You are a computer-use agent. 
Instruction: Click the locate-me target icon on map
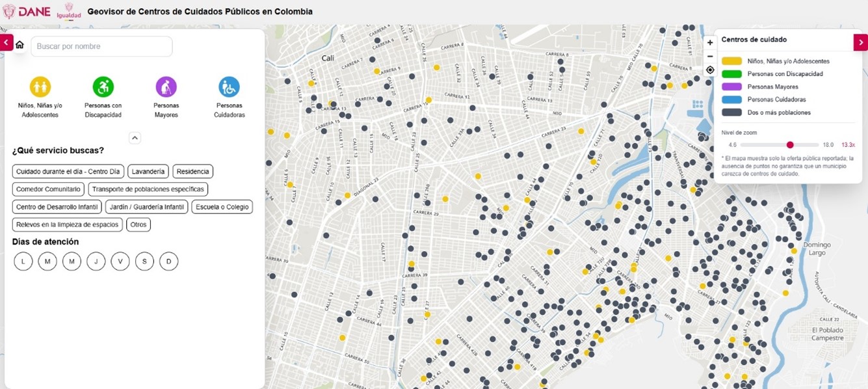click(710, 70)
